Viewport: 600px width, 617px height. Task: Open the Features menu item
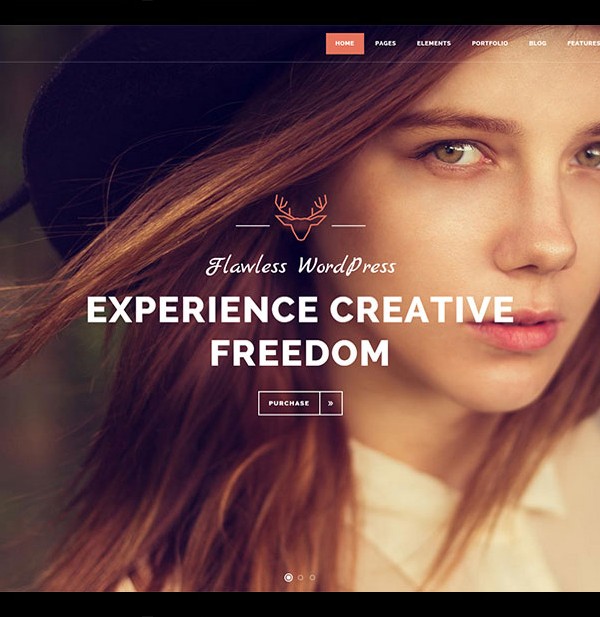[x=583, y=43]
